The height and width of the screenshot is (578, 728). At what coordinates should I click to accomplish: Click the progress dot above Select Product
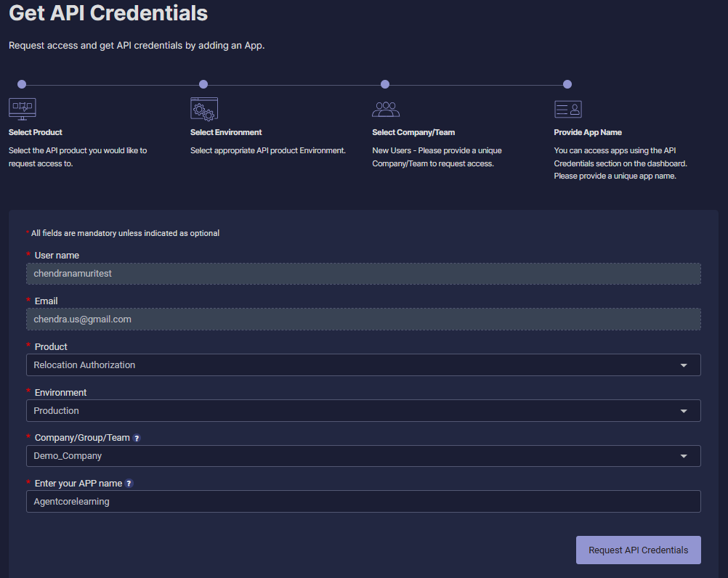tap(22, 84)
